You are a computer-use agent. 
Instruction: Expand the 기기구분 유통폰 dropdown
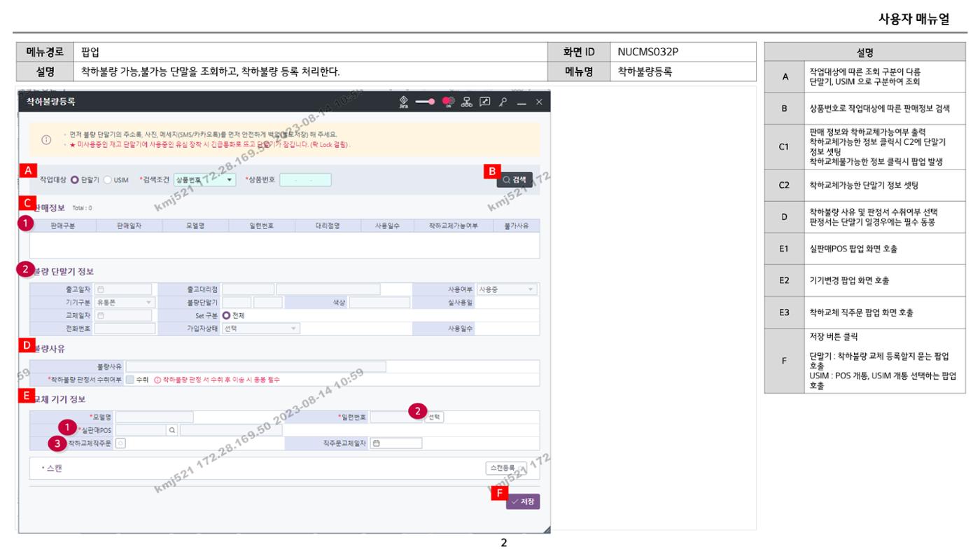(124, 302)
